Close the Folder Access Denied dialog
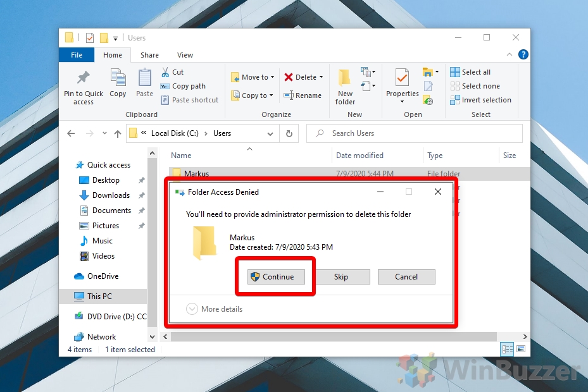Screen dimensions: 588x392 click(437, 192)
